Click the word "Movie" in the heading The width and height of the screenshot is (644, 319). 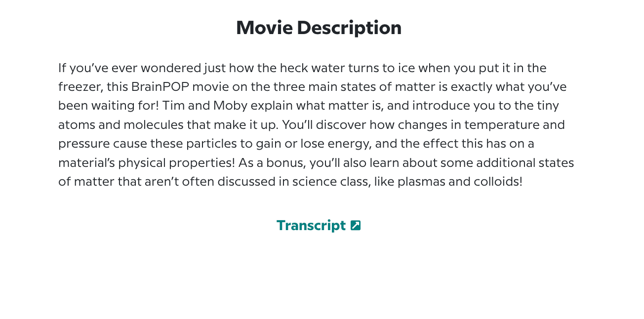[264, 28]
